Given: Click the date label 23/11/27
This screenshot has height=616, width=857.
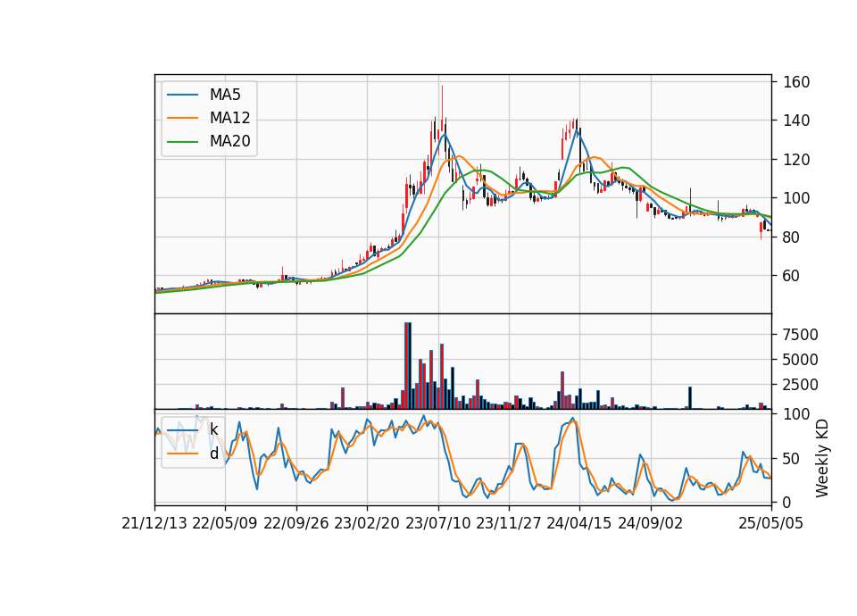Looking at the screenshot, I should pyautogui.click(x=508, y=523).
